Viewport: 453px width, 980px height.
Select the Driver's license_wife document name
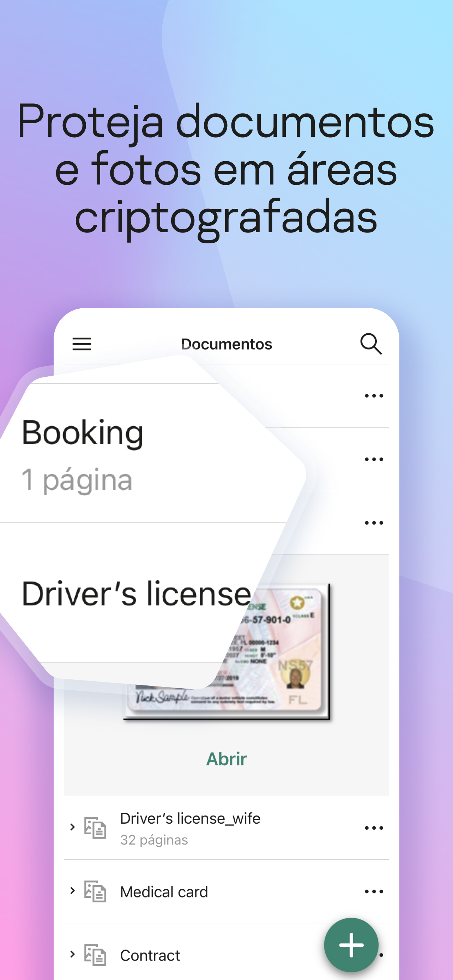[190, 819]
